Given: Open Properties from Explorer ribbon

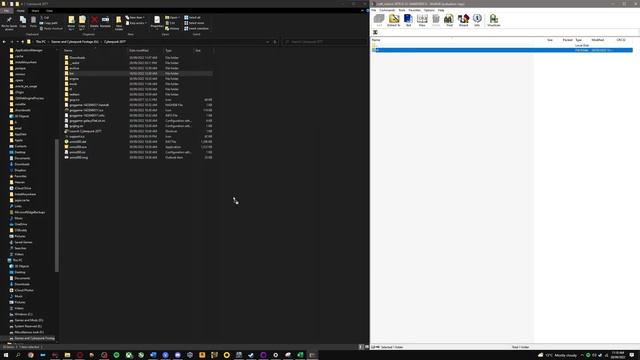Looking at the screenshot, I should point(157,22).
